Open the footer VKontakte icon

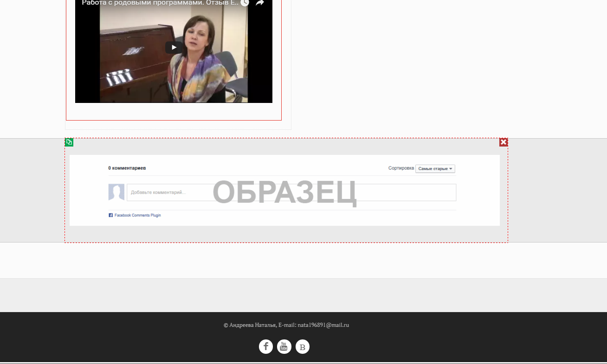303,346
